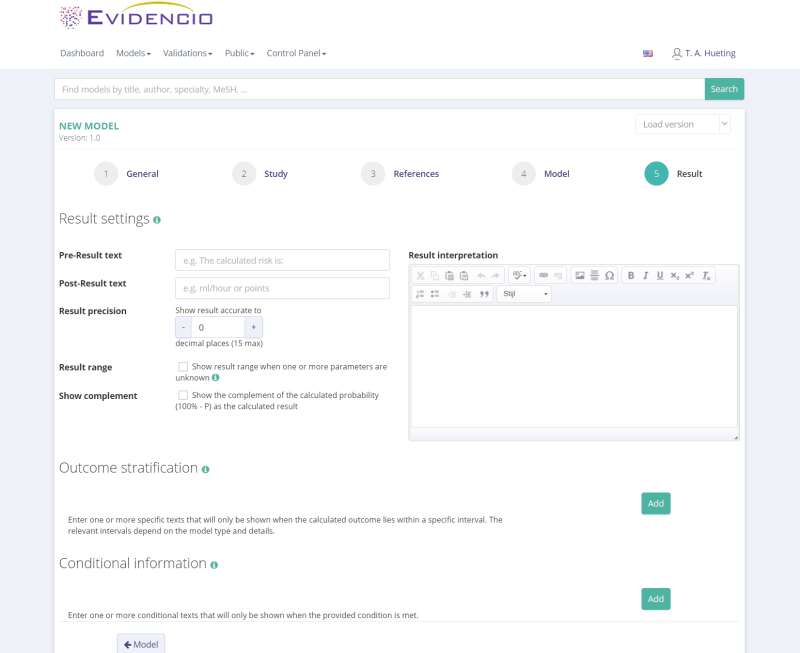Click into the Pre-Result text field
The image size is (800, 653).
tap(282, 260)
